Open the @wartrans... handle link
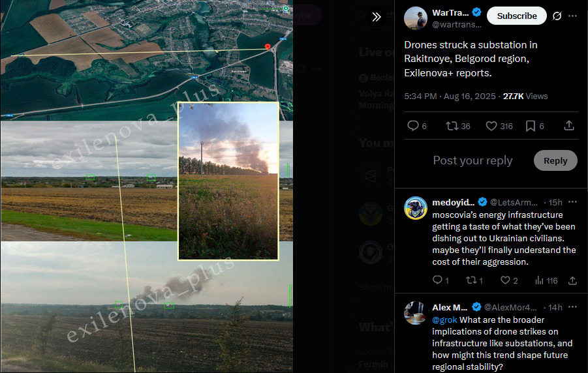Image resolution: width=588 pixels, height=373 pixels. (457, 25)
